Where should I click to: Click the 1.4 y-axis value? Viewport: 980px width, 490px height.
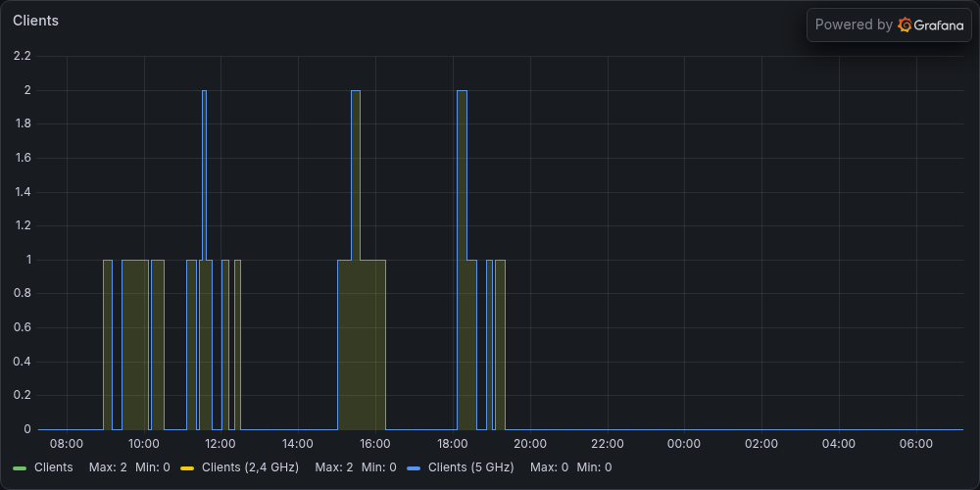point(22,192)
